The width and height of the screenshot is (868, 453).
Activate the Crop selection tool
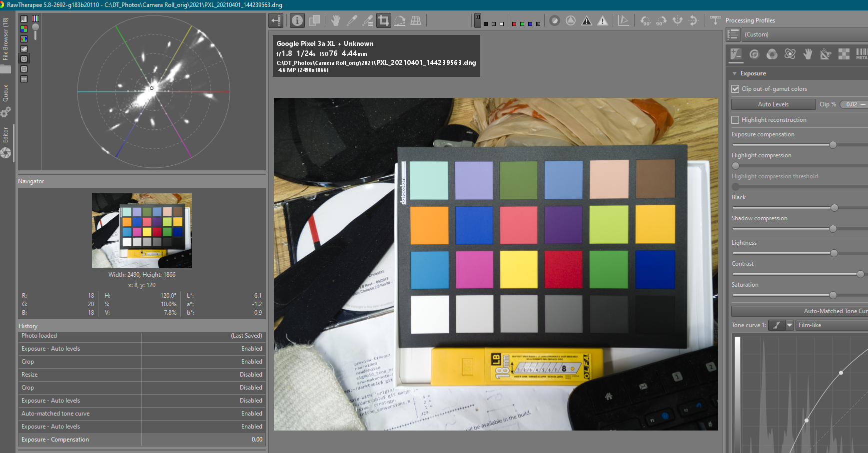click(x=384, y=20)
